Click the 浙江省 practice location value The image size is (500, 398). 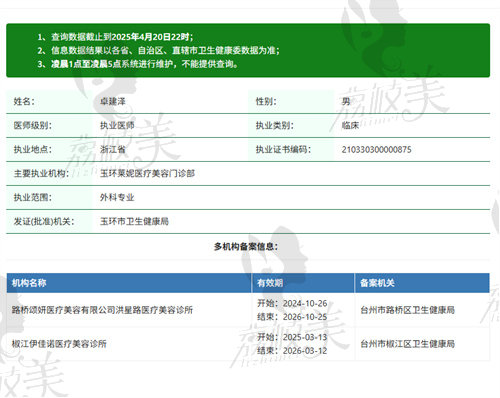point(113,149)
